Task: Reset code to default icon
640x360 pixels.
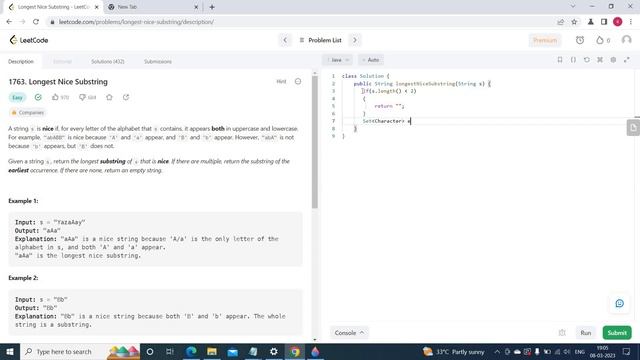Action: 587,60
